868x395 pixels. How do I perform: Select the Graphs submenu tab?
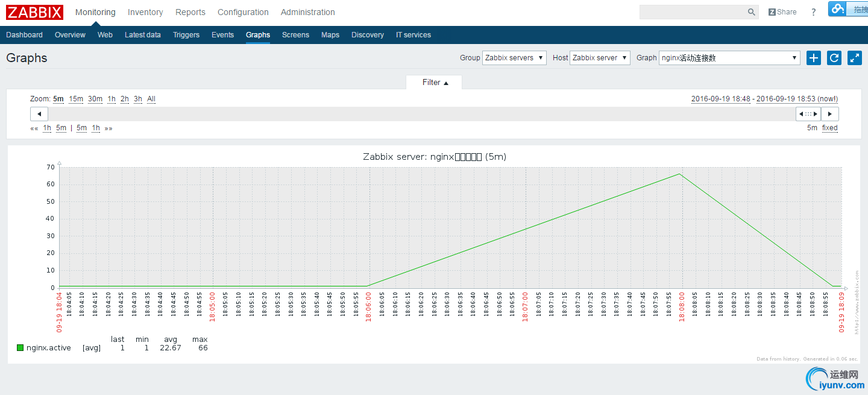click(x=258, y=35)
